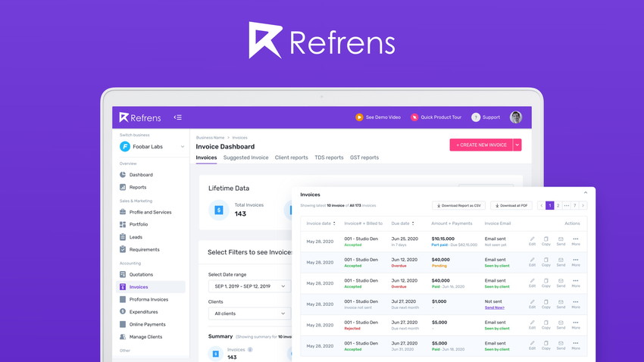Copy the first Studio Den invoice
The image size is (644, 362).
pos(546,241)
